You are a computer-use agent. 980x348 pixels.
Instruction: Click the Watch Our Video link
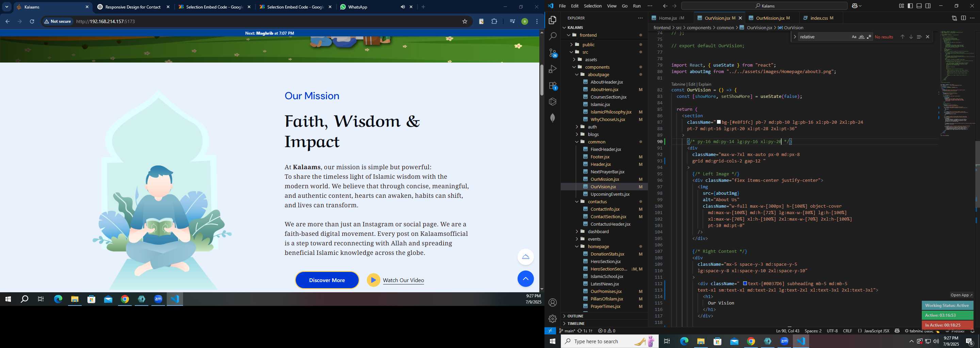(403, 280)
